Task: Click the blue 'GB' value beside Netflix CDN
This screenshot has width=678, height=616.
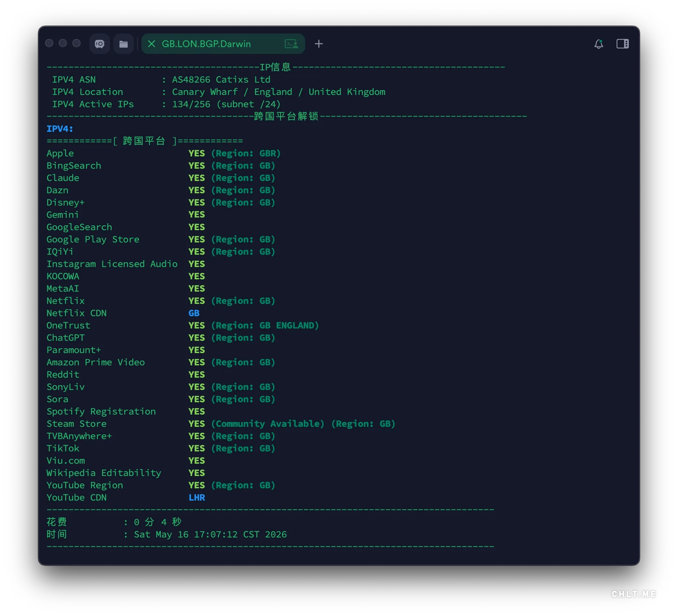Action: [x=194, y=313]
